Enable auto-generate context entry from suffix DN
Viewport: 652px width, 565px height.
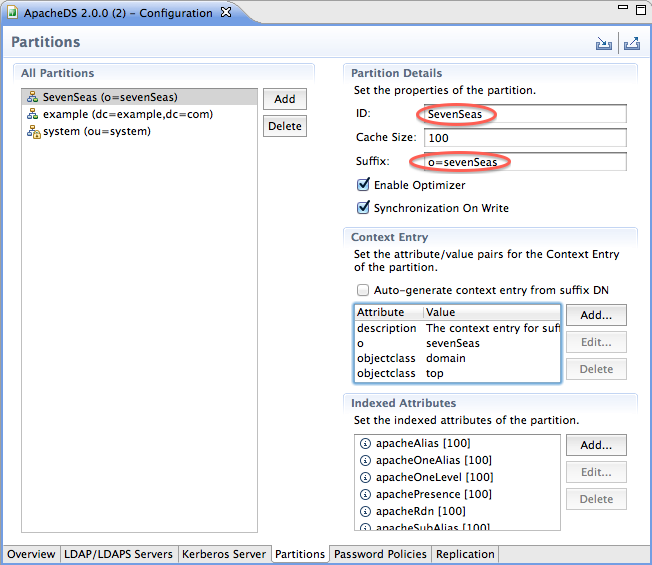coord(364,290)
